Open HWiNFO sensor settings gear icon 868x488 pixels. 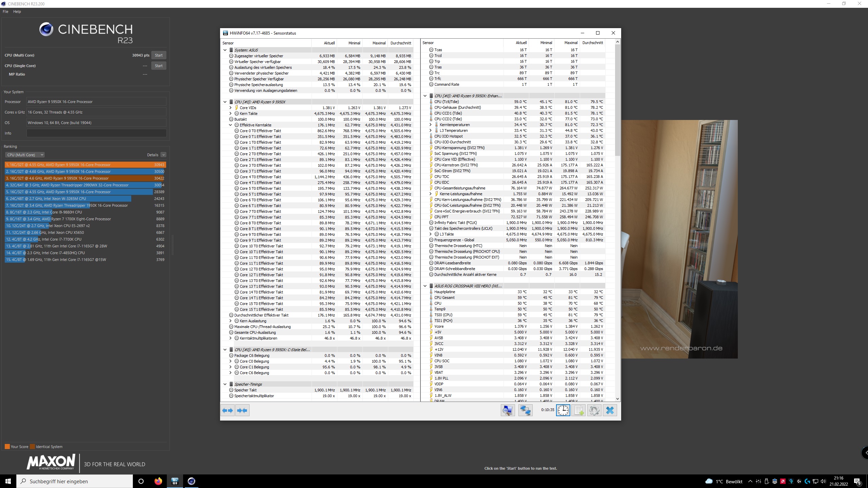(x=594, y=410)
